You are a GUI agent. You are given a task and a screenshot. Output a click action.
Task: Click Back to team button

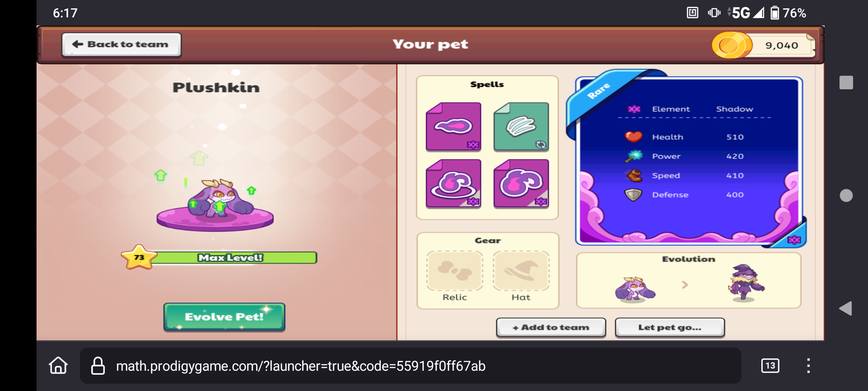point(122,45)
